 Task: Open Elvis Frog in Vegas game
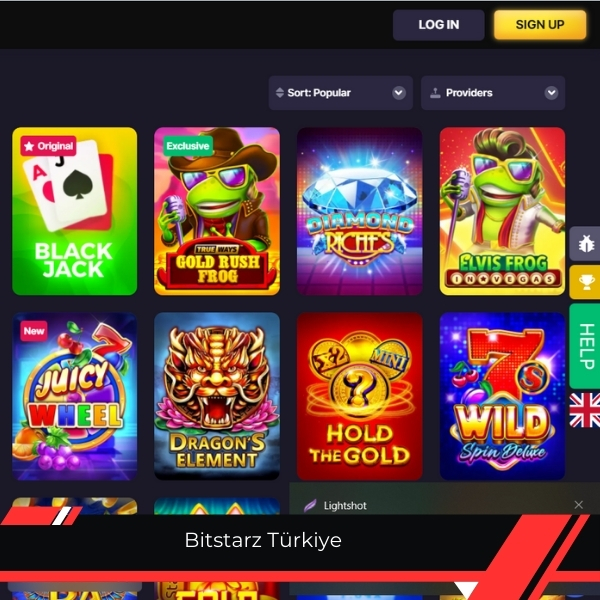tap(502, 211)
